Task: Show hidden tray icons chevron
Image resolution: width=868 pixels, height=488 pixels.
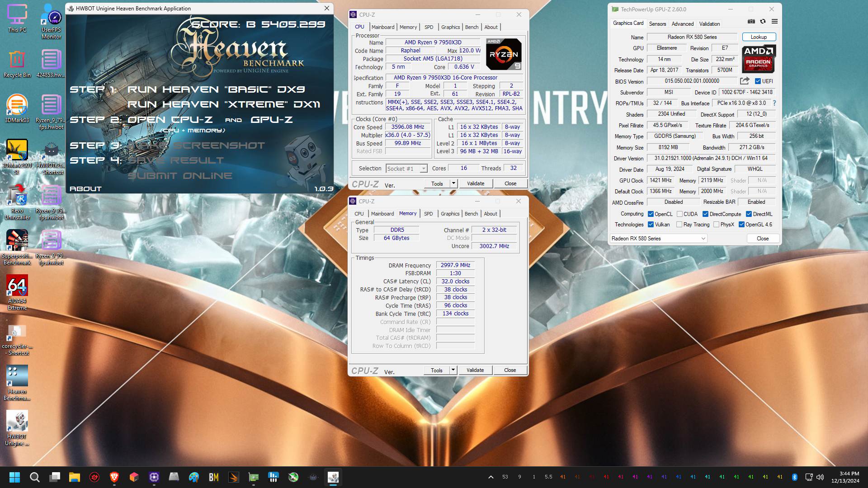Action: tap(491, 477)
